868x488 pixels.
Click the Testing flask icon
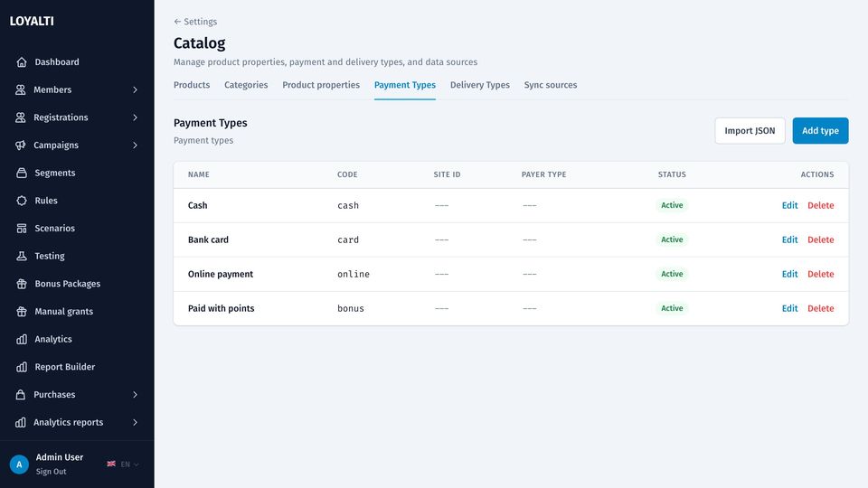coord(22,256)
